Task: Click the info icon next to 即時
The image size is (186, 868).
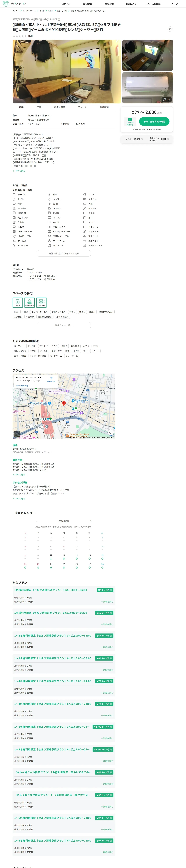Action: (168, 139)
